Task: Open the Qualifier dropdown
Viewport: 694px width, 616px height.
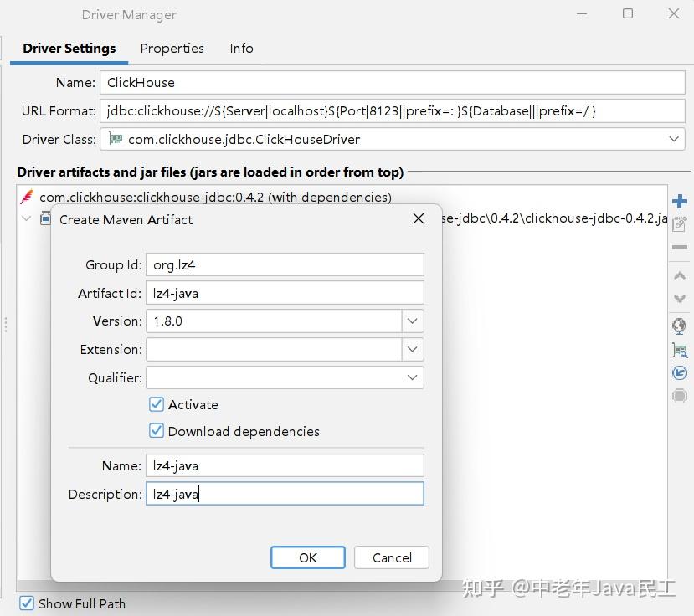Action: (x=412, y=377)
